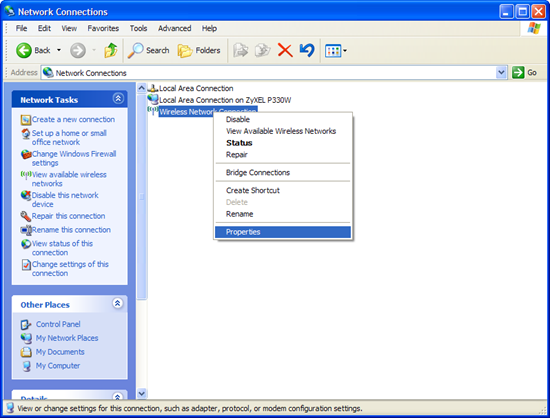The height and width of the screenshot is (418, 550).
Task: Open the Back history dropdown arrow
Action: (x=59, y=50)
